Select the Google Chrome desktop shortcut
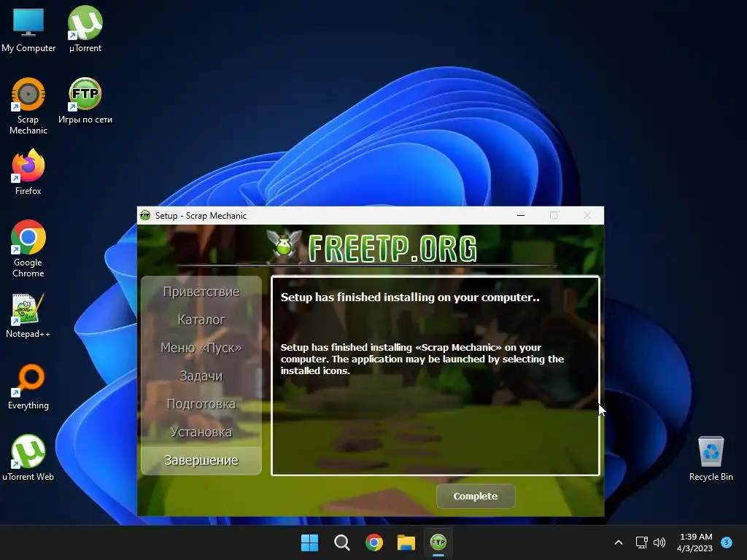The image size is (747, 560). click(x=28, y=249)
